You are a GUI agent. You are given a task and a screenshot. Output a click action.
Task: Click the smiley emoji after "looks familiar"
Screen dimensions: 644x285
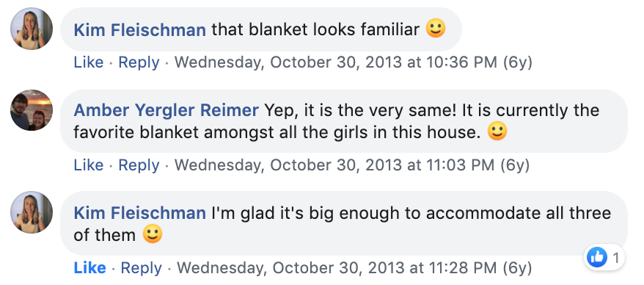point(436,29)
